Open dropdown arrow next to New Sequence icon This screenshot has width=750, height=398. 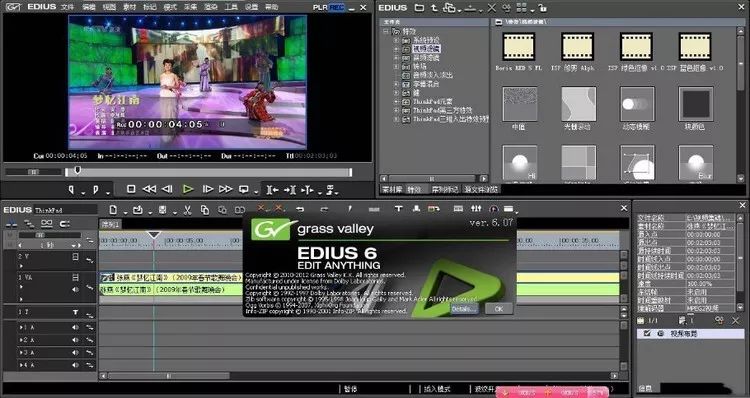click(125, 212)
